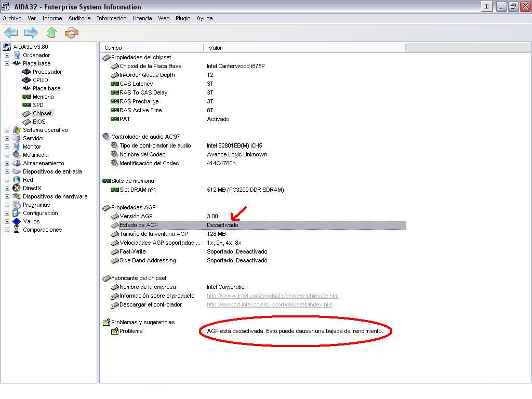Click the SPD memory icon
This screenshot has height=399, width=532.
coord(26,105)
